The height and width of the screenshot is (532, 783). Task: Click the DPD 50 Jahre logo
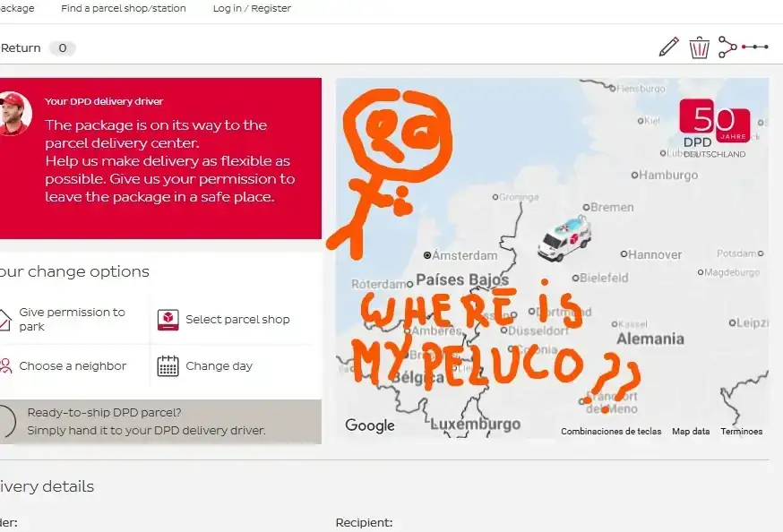click(715, 128)
